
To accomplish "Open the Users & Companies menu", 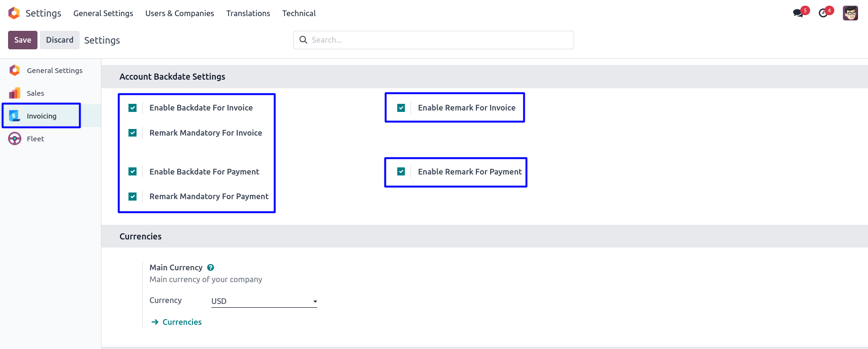I will click(x=180, y=13).
